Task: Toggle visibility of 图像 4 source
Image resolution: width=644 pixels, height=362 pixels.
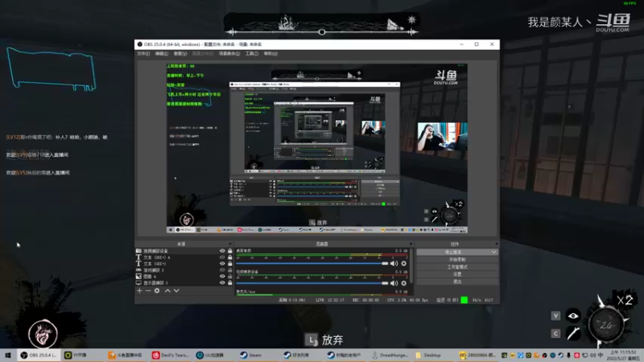Action: click(222, 277)
